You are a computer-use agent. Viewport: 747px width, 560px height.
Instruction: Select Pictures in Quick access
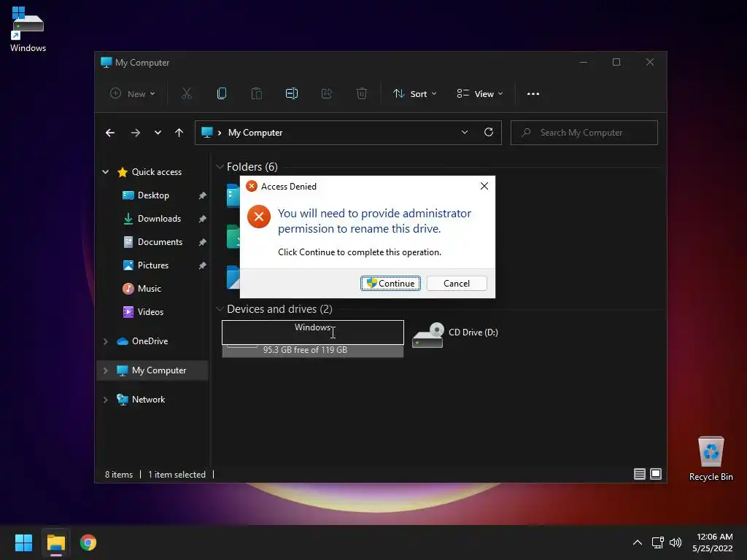153,265
